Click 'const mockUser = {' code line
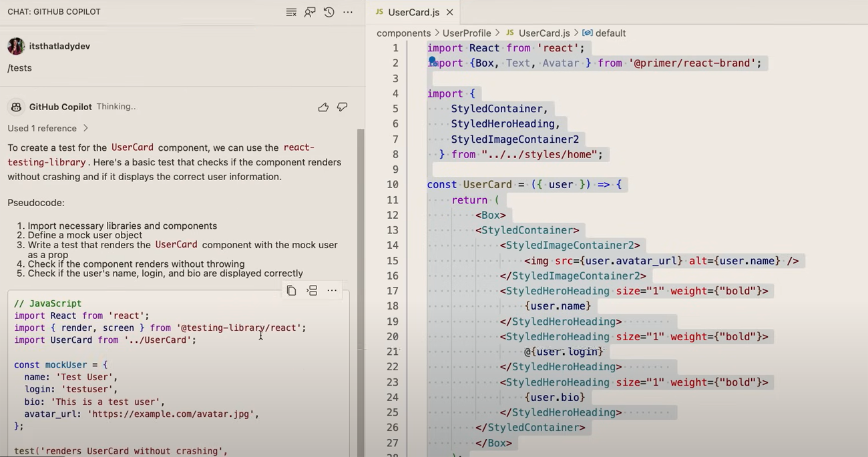 [61, 365]
